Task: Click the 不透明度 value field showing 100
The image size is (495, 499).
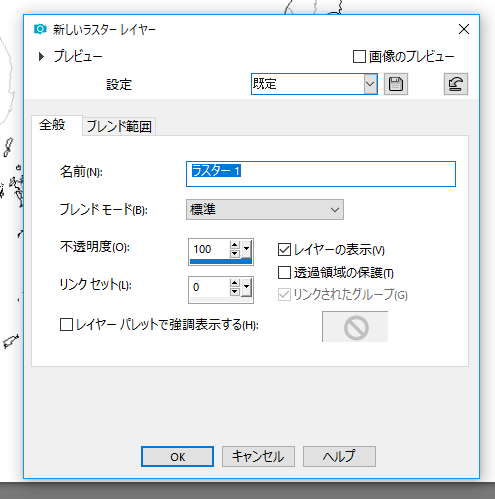Action: pyautogui.click(x=209, y=249)
